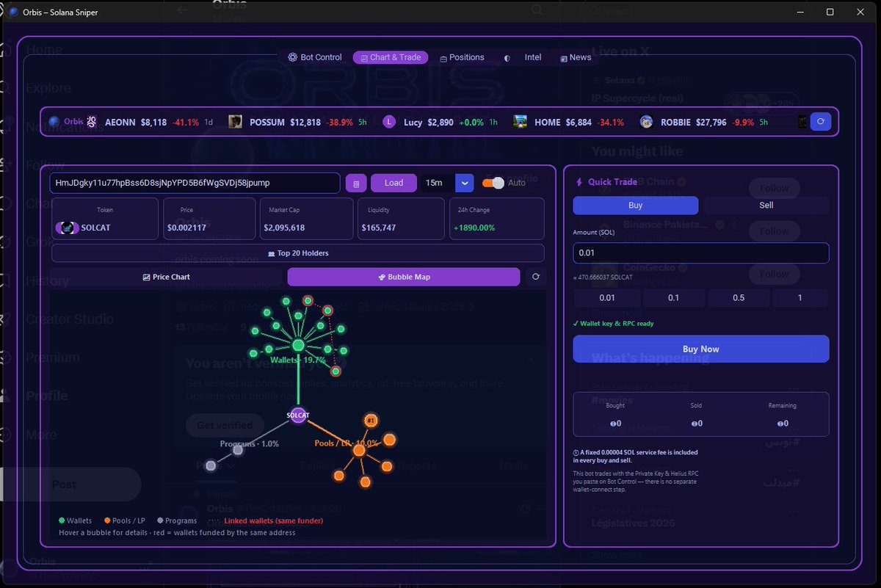Open the Bot Control tab
This screenshot has width=881, height=588.
coord(315,57)
